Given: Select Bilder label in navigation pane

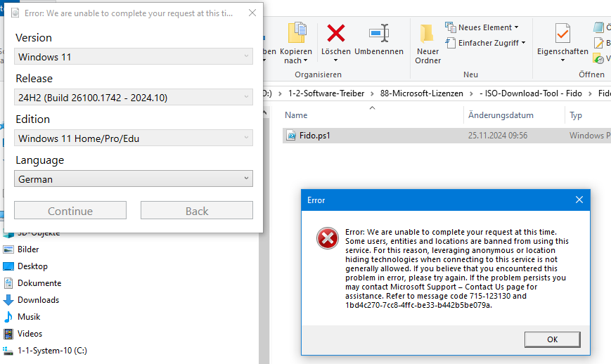Looking at the screenshot, I should pyautogui.click(x=28, y=249).
